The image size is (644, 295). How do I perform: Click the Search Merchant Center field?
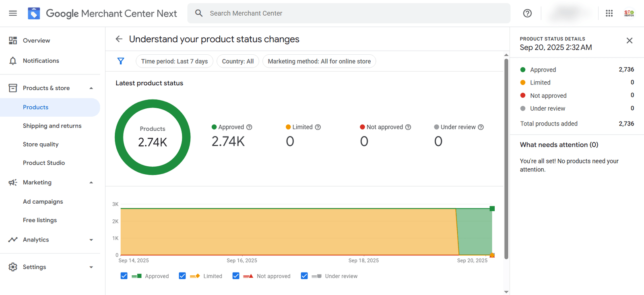354,13
